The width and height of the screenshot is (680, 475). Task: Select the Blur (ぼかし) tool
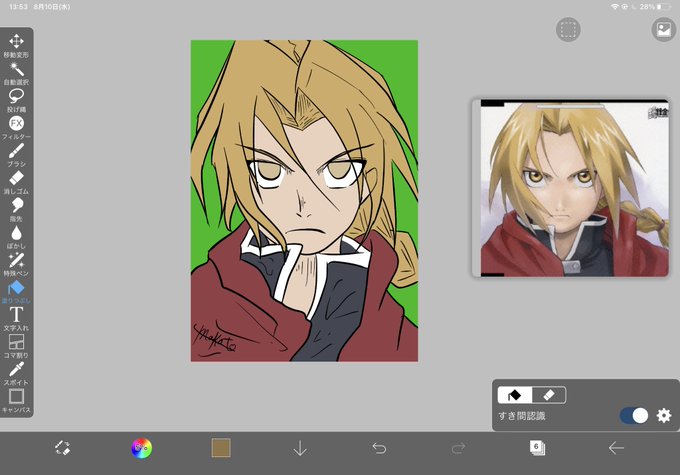pyautogui.click(x=16, y=237)
